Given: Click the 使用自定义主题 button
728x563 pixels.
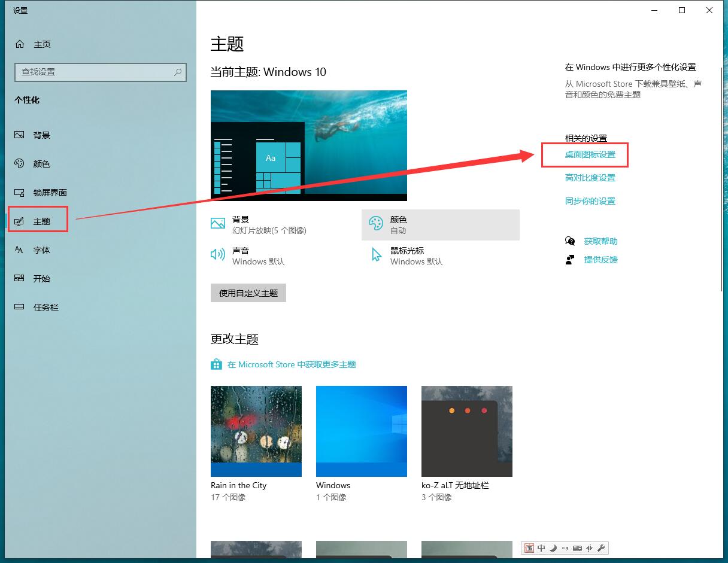Looking at the screenshot, I should click(x=248, y=293).
